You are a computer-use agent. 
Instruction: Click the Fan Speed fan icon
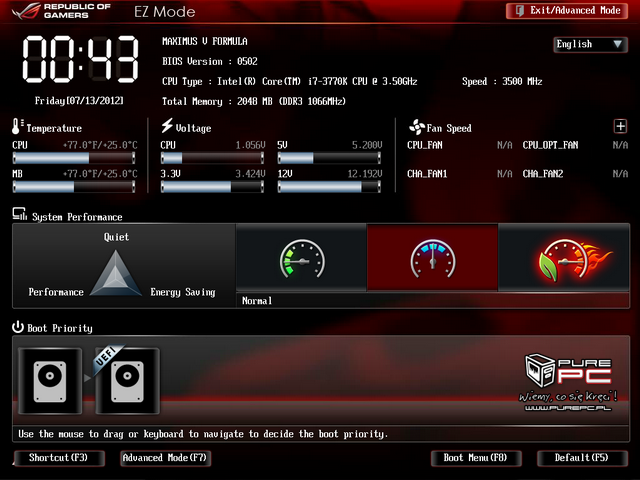coord(416,127)
